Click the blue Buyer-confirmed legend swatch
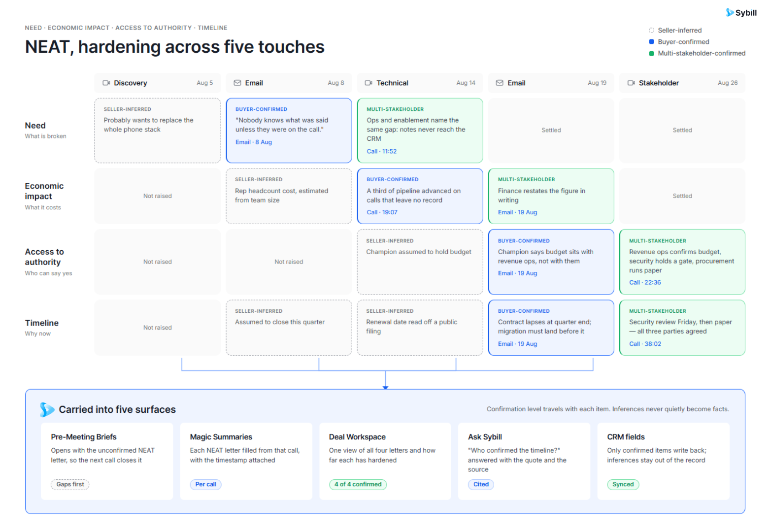Screen dimensions: 770x532 coord(651,42)
